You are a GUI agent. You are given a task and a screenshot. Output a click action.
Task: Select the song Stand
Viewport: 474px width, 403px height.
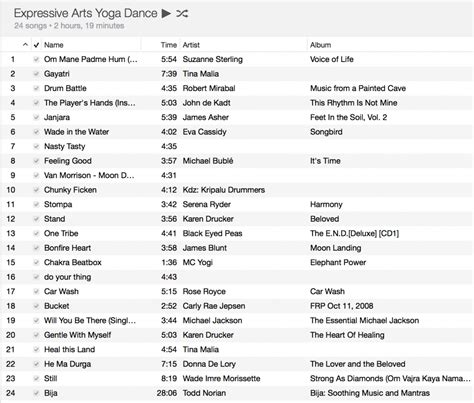click(54, 219)
